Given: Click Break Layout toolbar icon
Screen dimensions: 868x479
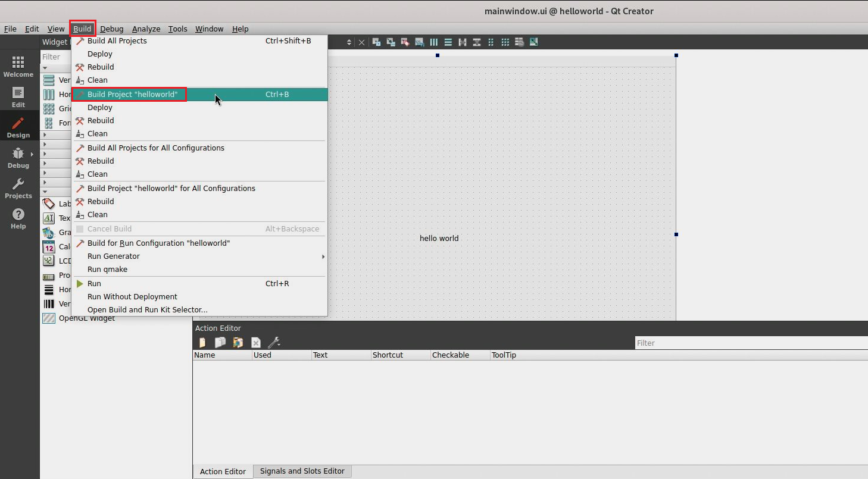Looking at the screenshot, I should [x=519, y=42].
